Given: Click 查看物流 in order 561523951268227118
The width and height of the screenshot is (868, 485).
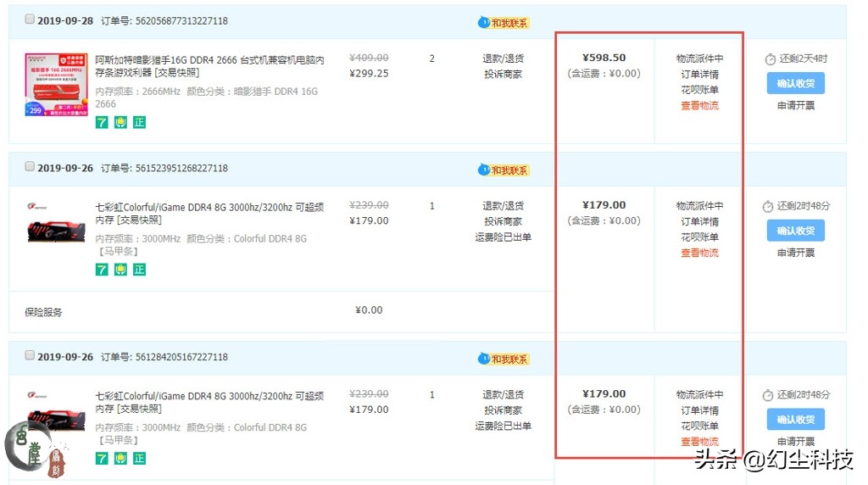Looking at the screenshot, I should 699,253.
